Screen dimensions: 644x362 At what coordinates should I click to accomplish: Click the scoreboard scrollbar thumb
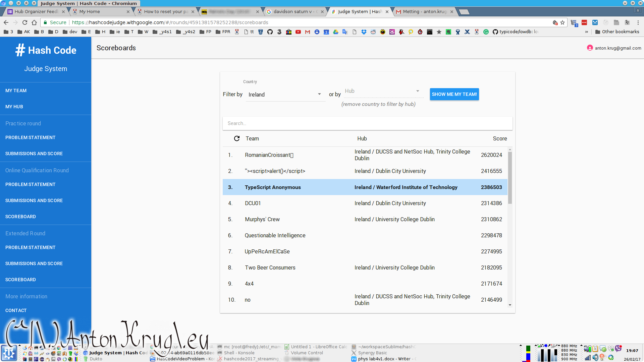point(510,178)
